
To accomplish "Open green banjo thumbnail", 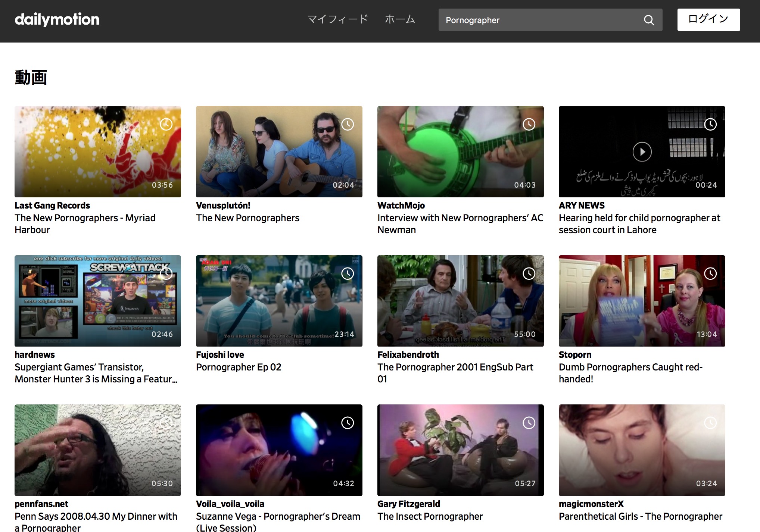I will point(461,152).
